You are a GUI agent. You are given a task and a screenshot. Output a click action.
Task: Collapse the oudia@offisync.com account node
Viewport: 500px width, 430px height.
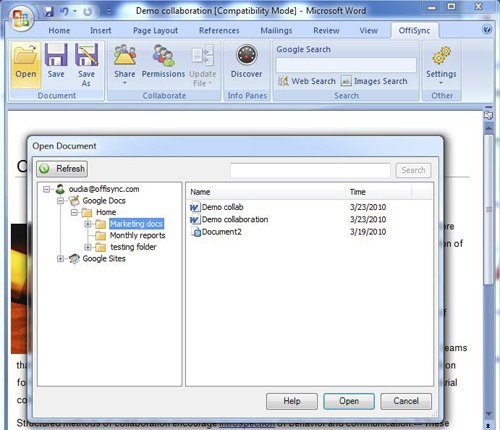(46, 189)
